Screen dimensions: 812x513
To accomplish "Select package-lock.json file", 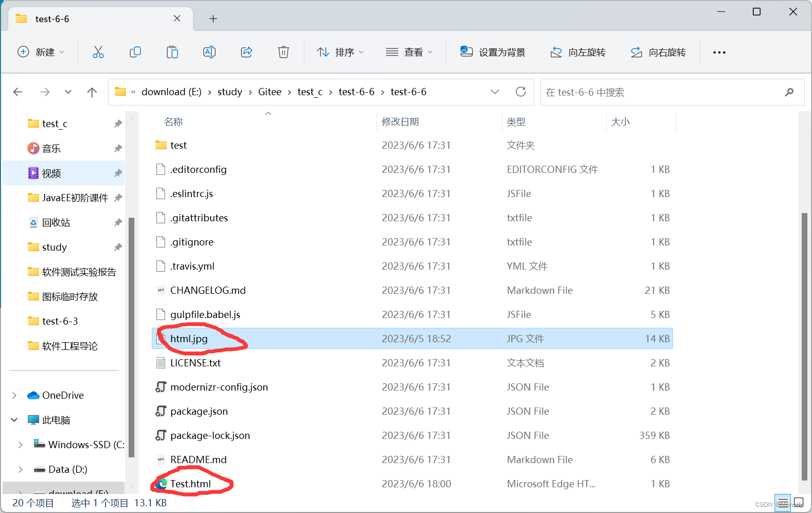I will tap(412, 435).
